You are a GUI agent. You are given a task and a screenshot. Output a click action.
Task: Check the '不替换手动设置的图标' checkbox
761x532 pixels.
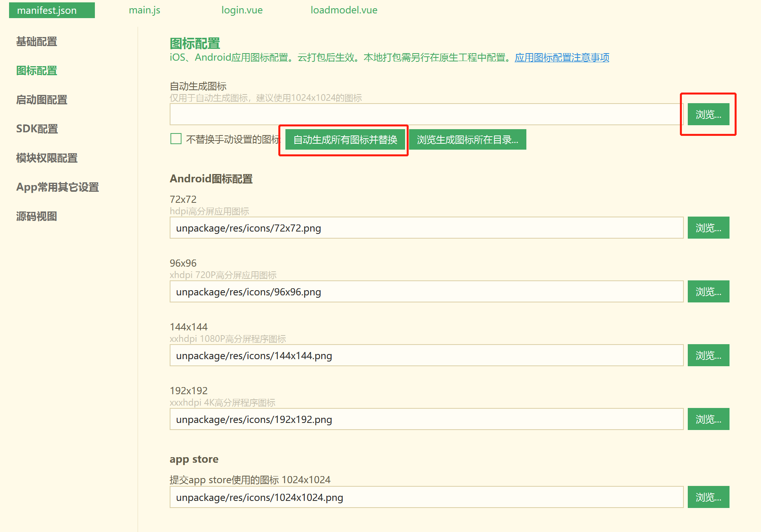point(176,139)
